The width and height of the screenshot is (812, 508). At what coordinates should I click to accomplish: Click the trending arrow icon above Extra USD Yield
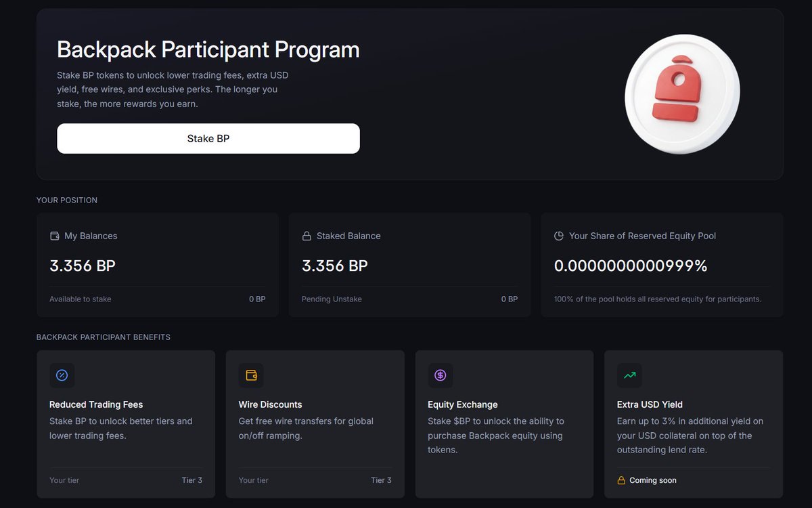tap(629, 375)
